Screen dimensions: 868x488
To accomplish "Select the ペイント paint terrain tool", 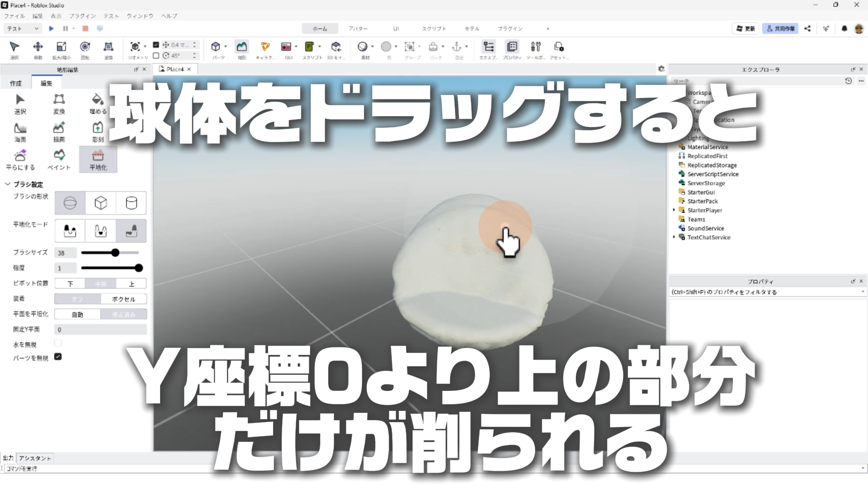I will 59,159.
